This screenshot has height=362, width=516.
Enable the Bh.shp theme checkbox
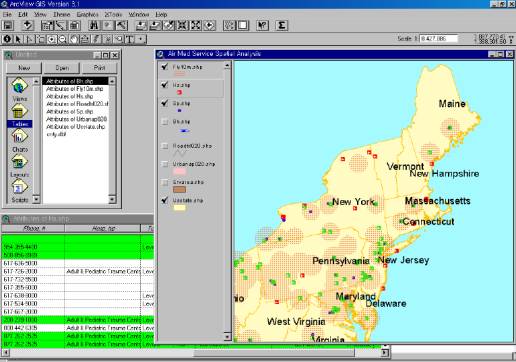(165, 122)
